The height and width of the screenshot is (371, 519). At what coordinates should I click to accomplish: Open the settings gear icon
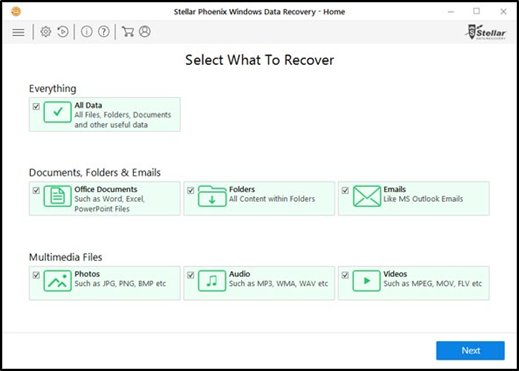click(x=46, y=32)
